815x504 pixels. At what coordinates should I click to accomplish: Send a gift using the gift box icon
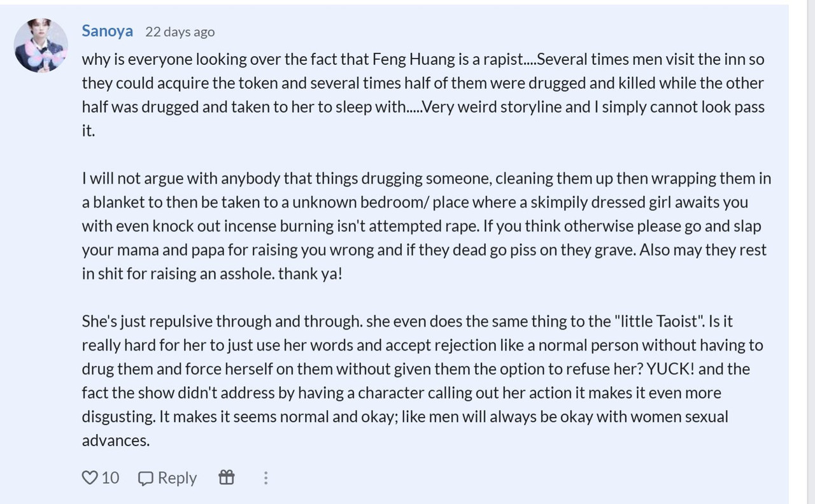click(227, 477)
